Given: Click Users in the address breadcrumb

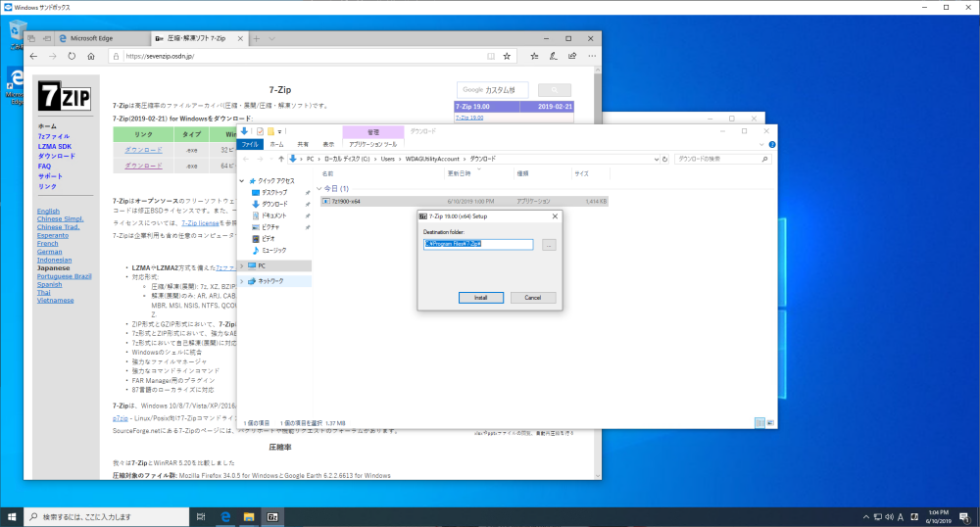Looking at the screenshot, I should click(387, 160).
